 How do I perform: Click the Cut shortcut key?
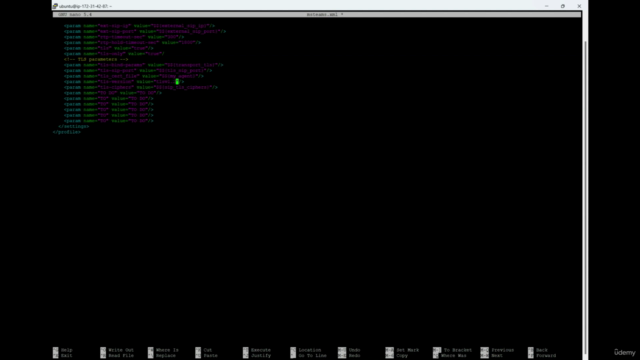click(x=198, y=350)
